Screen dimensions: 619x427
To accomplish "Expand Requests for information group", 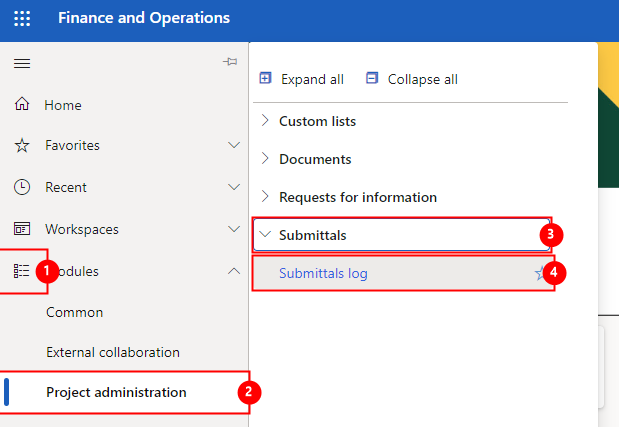I will click(x=265, y=197).
